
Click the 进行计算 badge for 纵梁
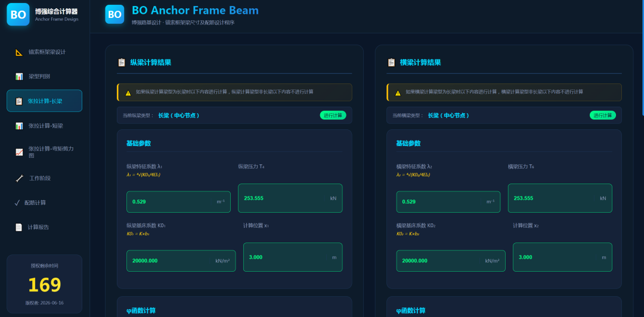coord(333,116)
